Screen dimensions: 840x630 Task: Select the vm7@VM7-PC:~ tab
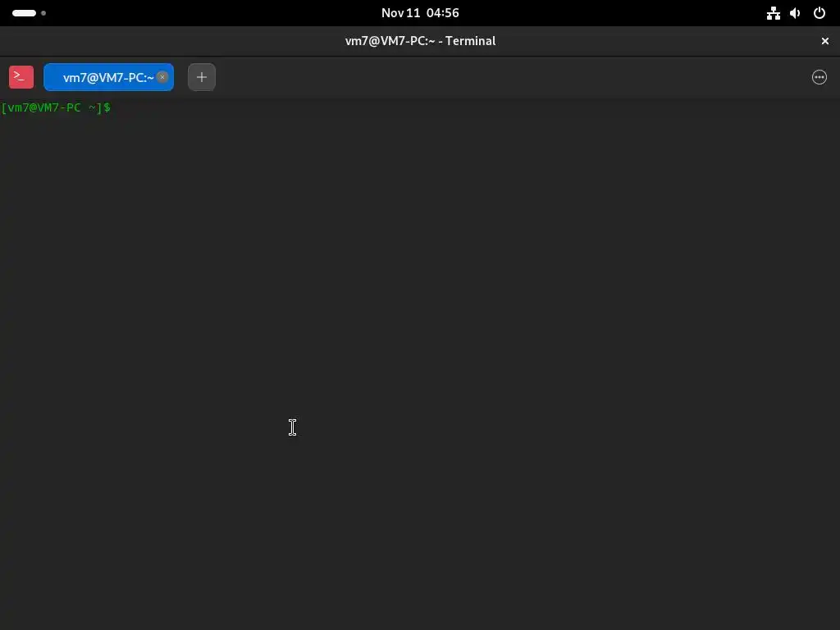point(108,77)
